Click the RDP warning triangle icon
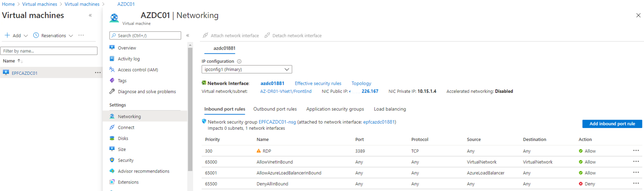The width and height of the screenshot is (644, 191). click(259, 151)
